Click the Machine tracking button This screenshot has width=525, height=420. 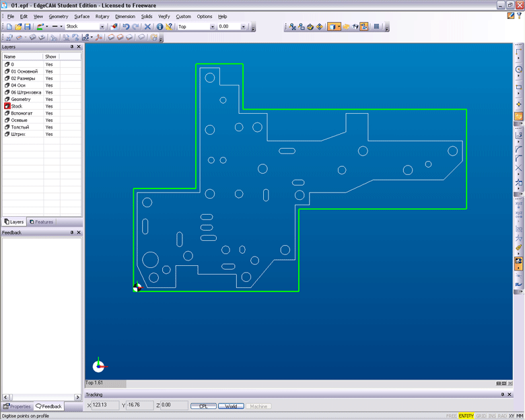tap(258, 407)
